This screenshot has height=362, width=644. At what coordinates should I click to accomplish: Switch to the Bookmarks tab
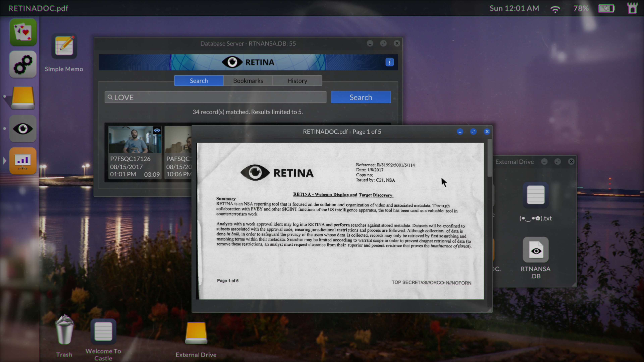click(x=248, y=81)
